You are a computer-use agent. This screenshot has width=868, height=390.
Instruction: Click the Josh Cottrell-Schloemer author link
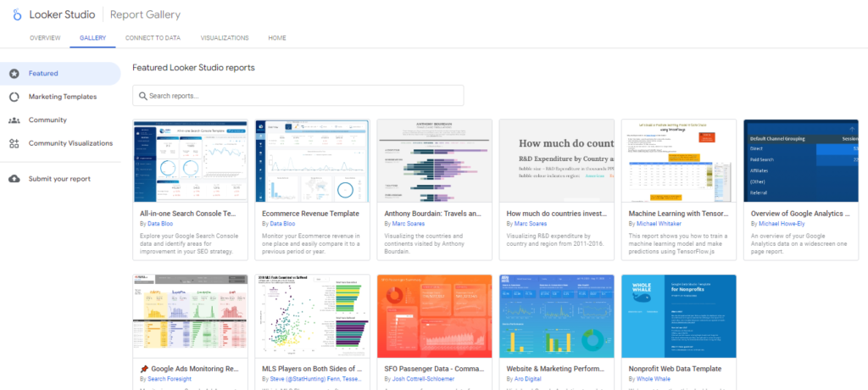point(426,380)
